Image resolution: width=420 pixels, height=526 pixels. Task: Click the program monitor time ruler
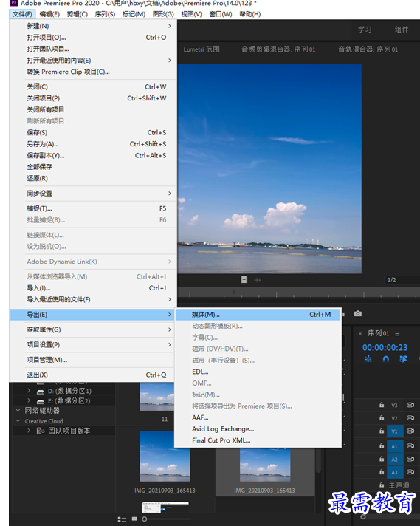click(x=298, y=293)
